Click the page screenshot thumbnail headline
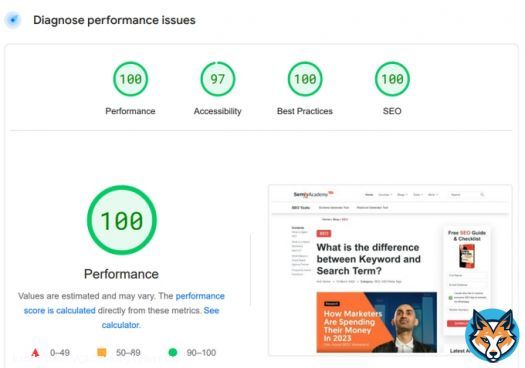The height and width of the screenshot is (368, 525). coord(369,259)
